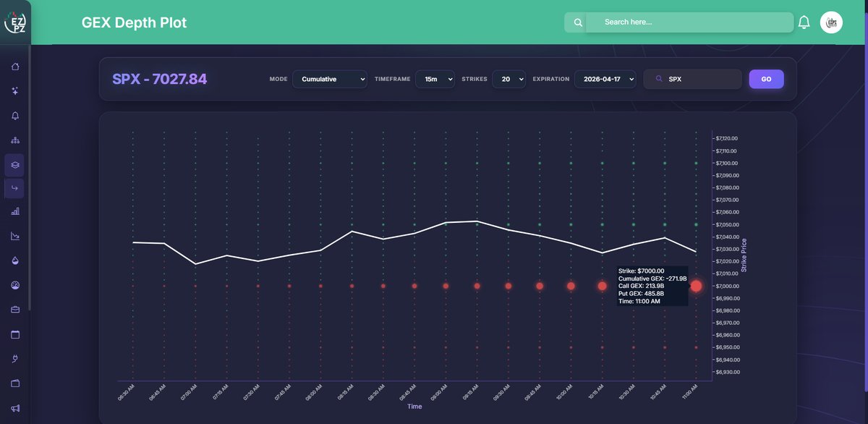
Task: Select the $7,000 red bubble at 09:15 AM
Action: pyautogui.click(x=477, y=286)
